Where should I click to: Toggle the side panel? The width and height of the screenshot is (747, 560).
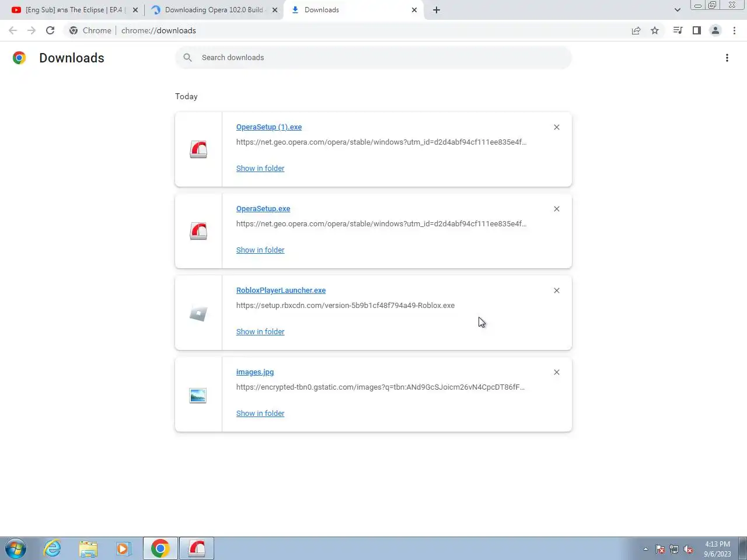pyautogui.click(x=696, y=30)
